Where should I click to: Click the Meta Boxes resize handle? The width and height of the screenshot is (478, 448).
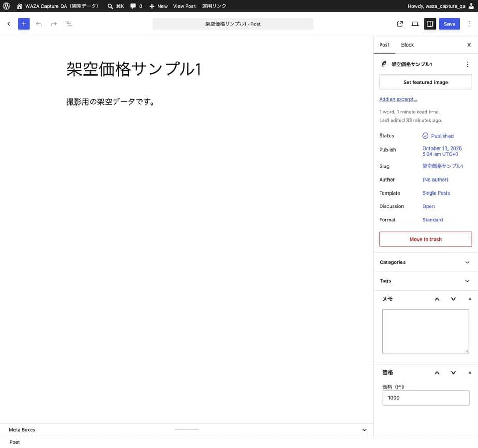(x=187, y=429)
